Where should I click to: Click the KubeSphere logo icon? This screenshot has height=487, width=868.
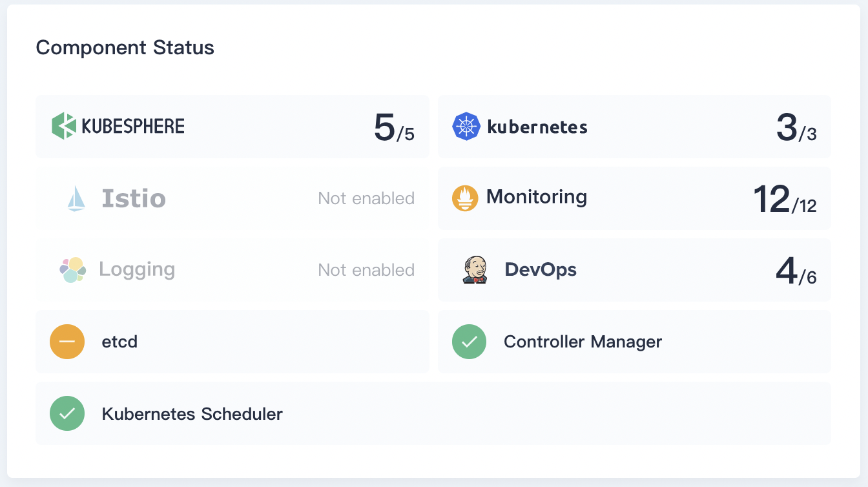pos(62,126)
